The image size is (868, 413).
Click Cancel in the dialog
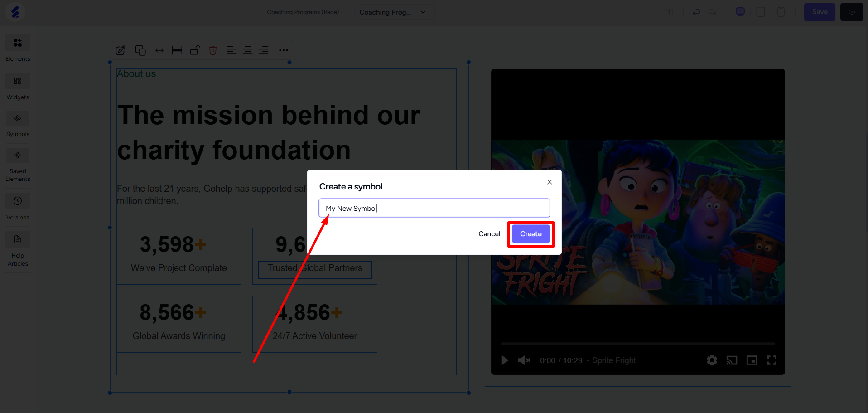coord(489,234)
